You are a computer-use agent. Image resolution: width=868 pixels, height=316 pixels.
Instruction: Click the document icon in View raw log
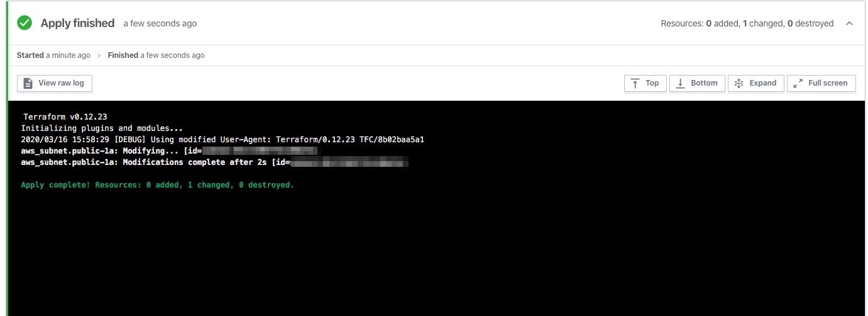(28, 83)
